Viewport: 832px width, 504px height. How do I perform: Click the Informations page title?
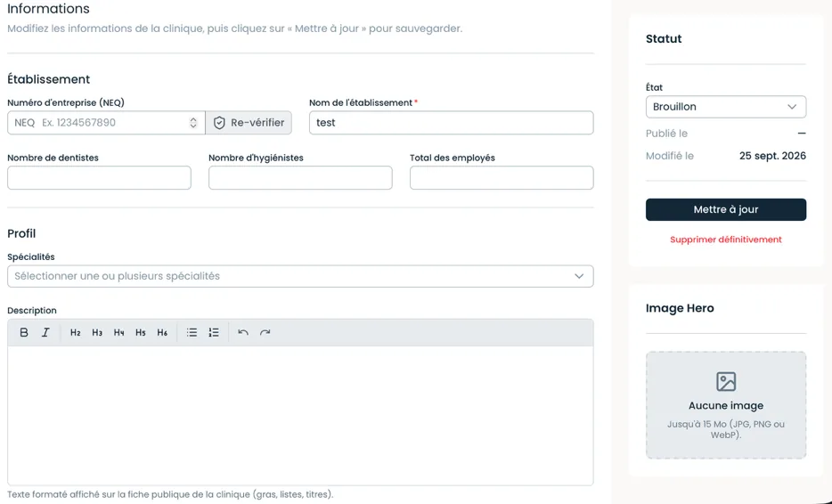click(x=48, y=9)
